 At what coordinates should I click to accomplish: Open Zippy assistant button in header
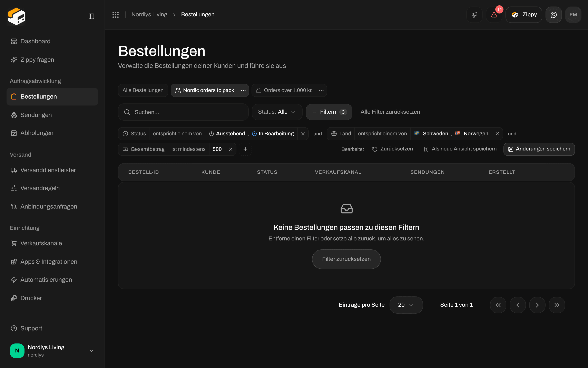click(524, 15)
